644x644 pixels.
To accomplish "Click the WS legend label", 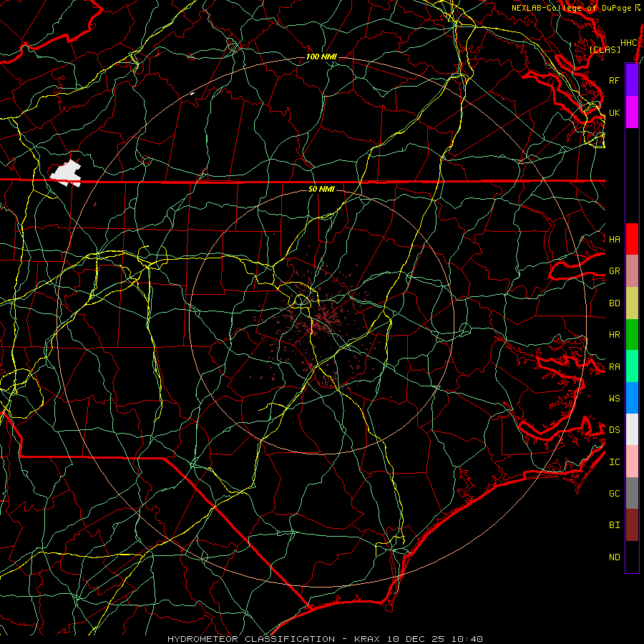I will click(615, 398).
